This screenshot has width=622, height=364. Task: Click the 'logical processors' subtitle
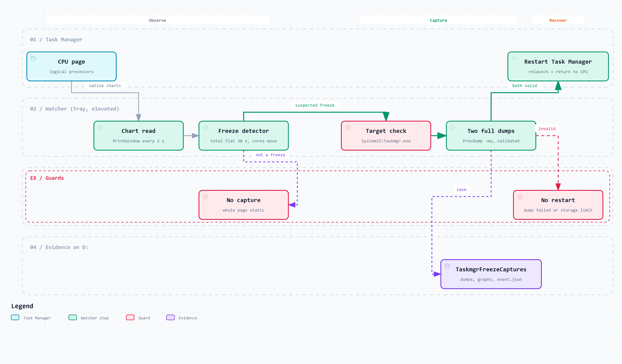72,72
